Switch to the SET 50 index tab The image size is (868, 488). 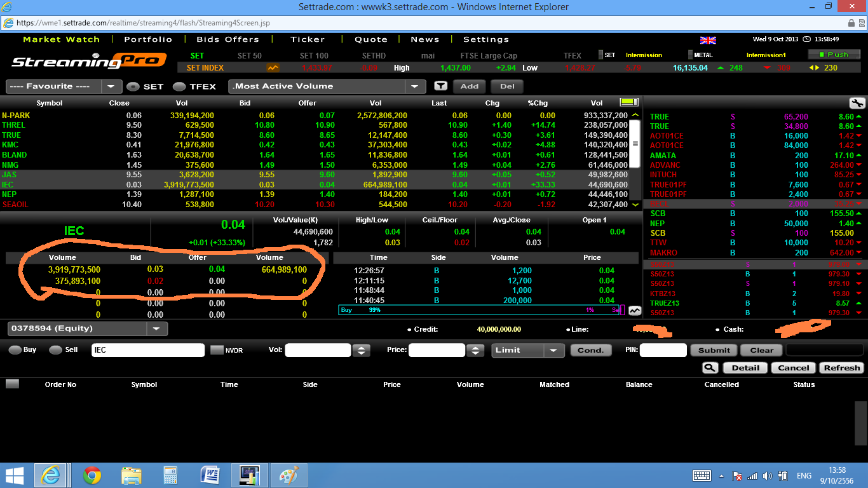(250, 56)
